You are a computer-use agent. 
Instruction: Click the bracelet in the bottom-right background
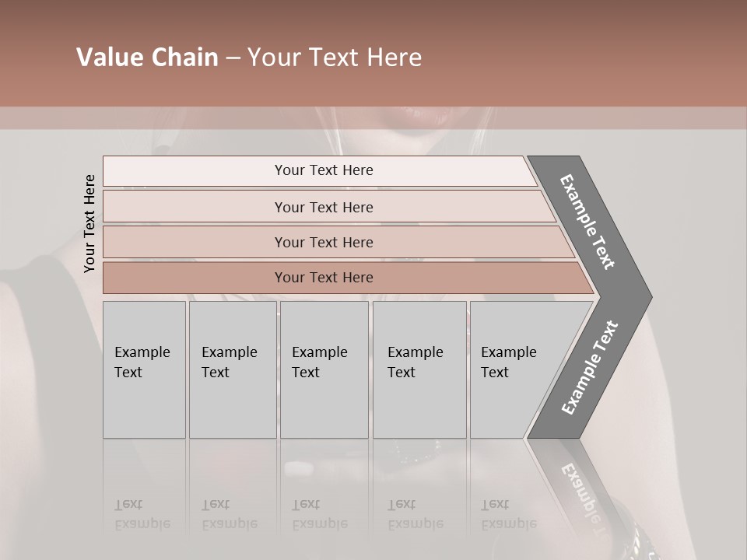(638, 529)
